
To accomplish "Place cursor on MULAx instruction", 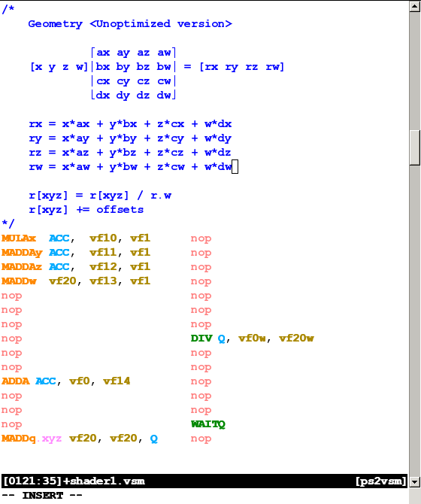I will click(19, 238).
